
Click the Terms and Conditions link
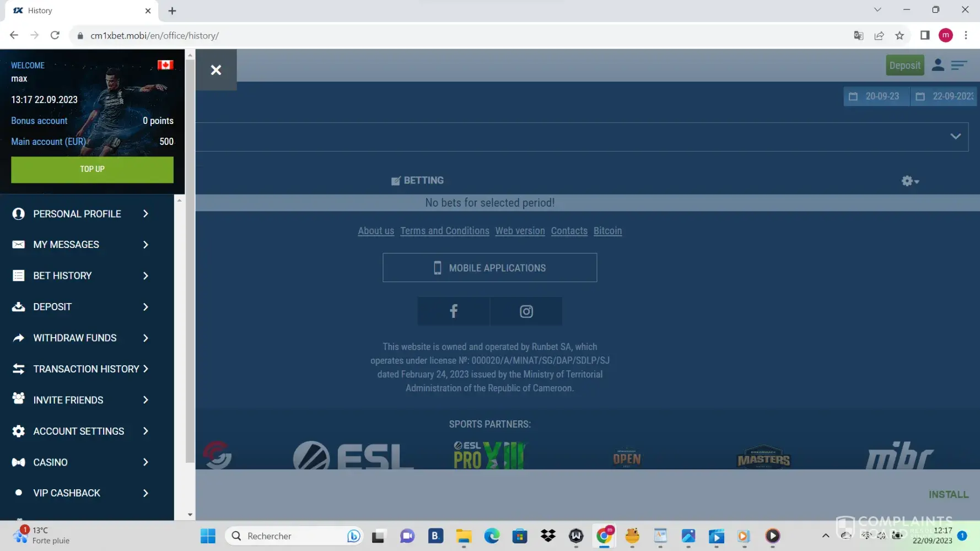[444, 231]
